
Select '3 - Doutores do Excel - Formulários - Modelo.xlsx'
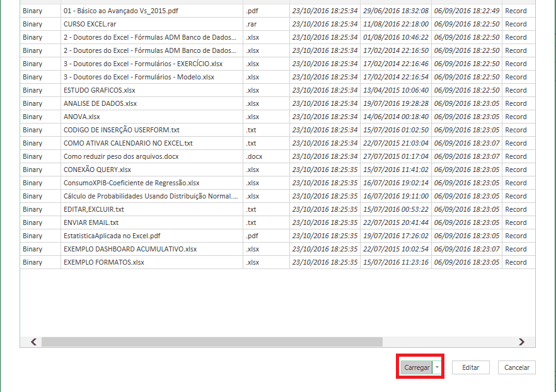click(139, 77)
